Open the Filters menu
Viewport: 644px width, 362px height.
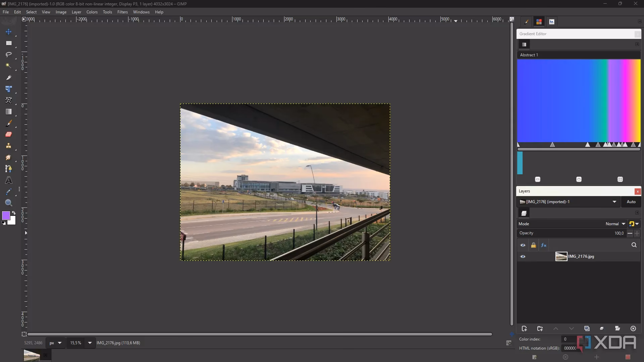pos(122,12)
